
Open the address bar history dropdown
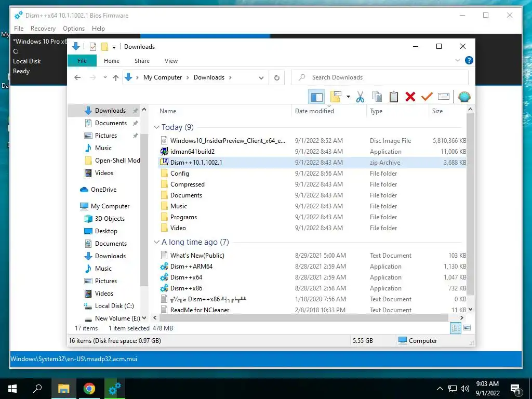[261, 78]
